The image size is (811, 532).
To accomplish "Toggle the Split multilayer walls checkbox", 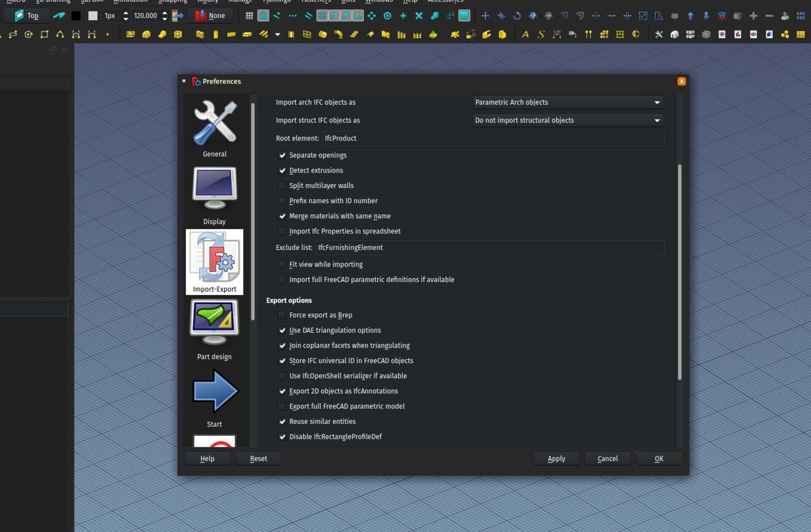I will click(282, 185).
